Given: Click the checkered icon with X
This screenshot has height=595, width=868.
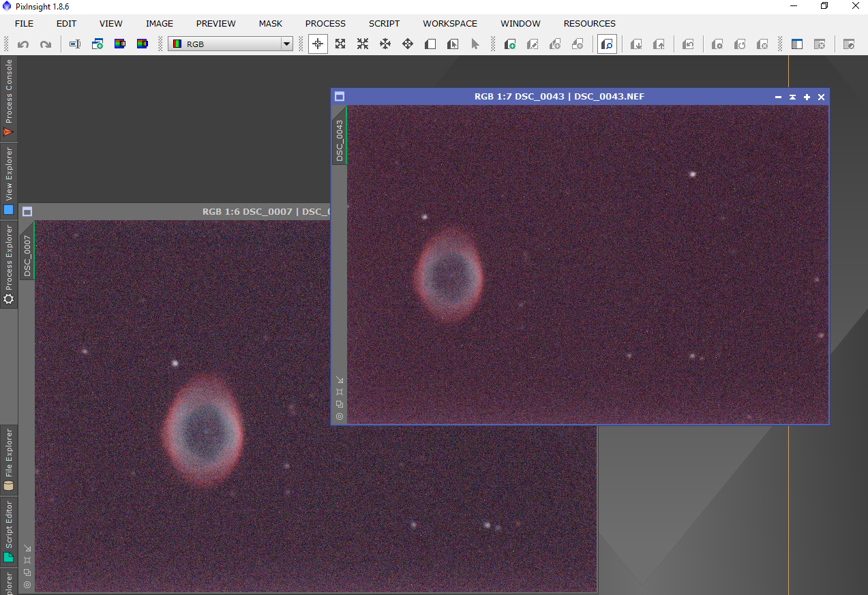Looking at the screenshot, I should [820, 44].
